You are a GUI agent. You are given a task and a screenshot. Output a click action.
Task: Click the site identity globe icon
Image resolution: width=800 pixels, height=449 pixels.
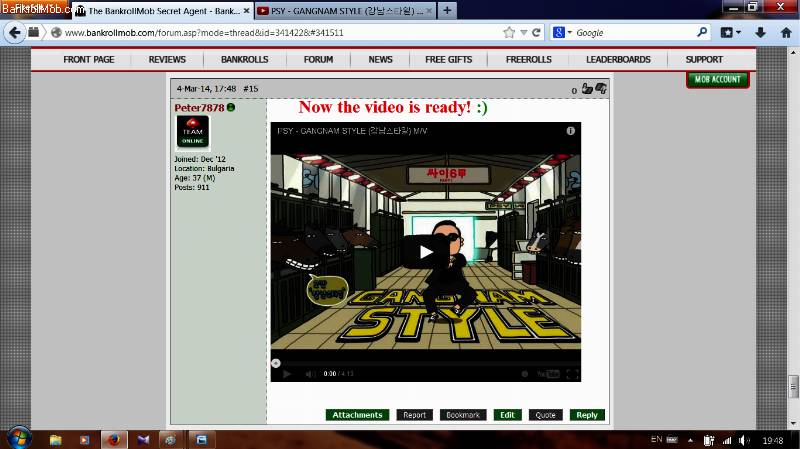click(56, 33)
